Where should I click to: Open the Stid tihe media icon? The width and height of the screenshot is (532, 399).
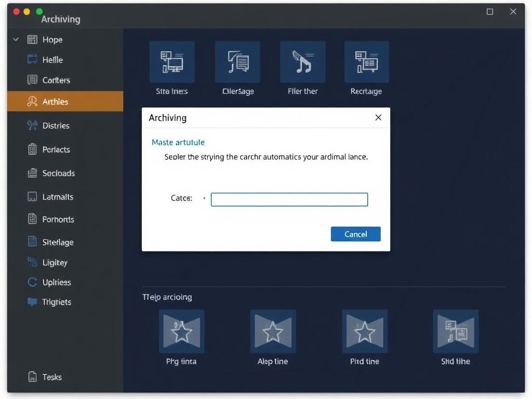tap(456, 331)
